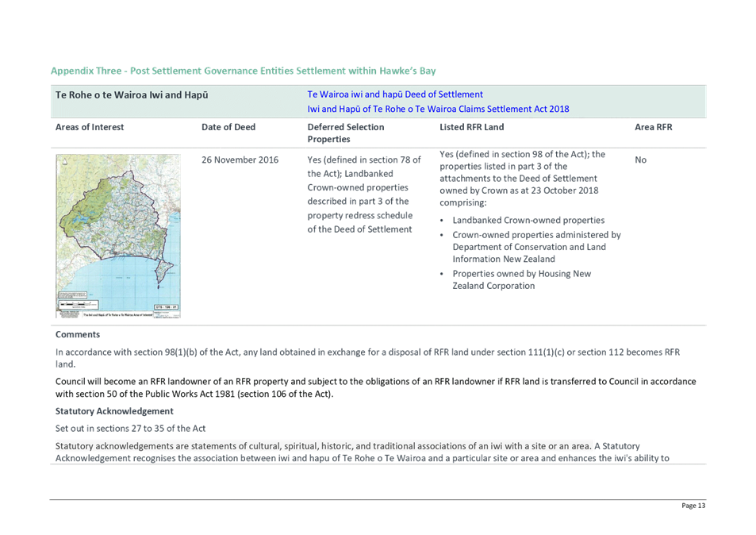Click the Te Wairoa area of interest map
Image resolution: width=756 pixels, height=535 pixels.
click(x=118, y=236)
